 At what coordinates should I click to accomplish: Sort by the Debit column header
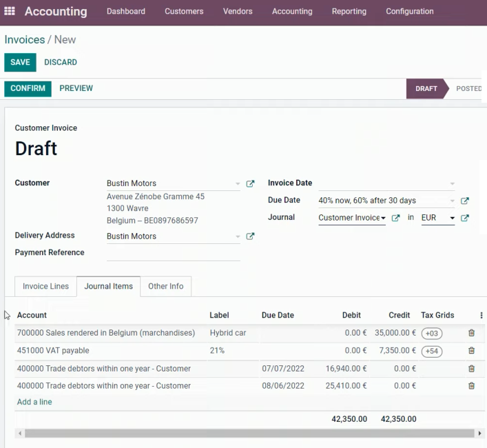coord(351,315)
